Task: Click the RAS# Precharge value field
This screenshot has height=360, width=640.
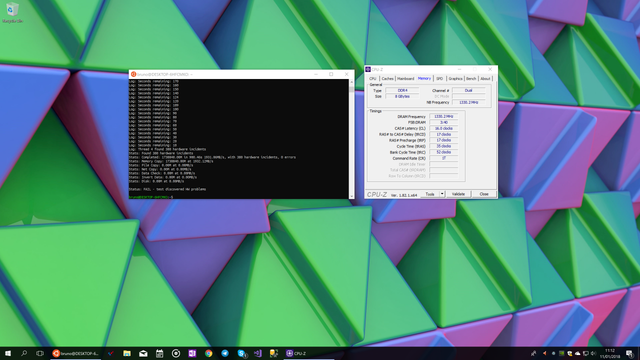Action: (444, 140)
